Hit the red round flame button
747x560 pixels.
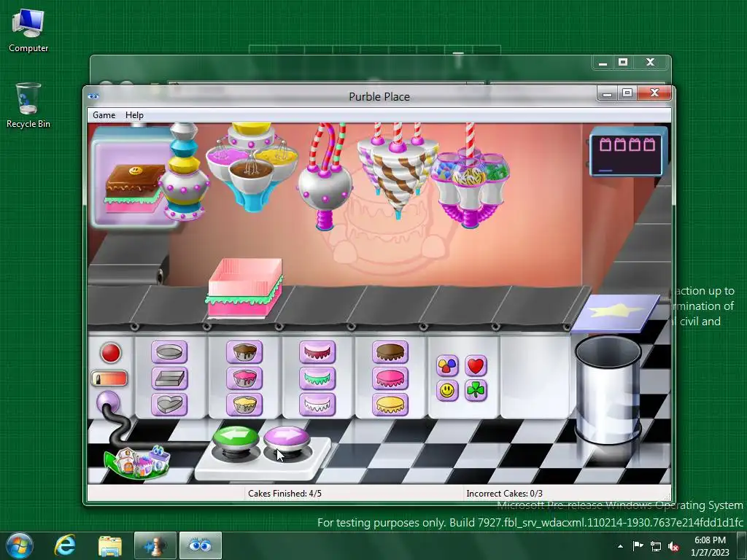(111, 354)
